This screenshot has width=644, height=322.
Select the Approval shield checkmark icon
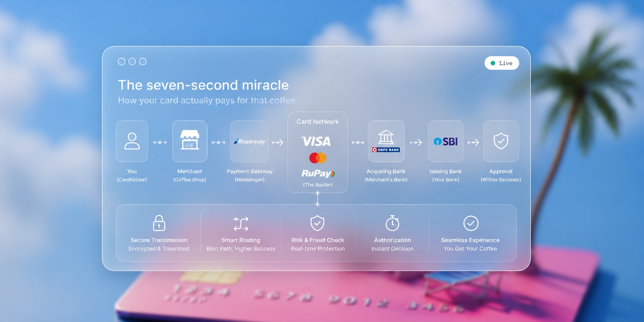pyautogui.click(x=501, y=141)
